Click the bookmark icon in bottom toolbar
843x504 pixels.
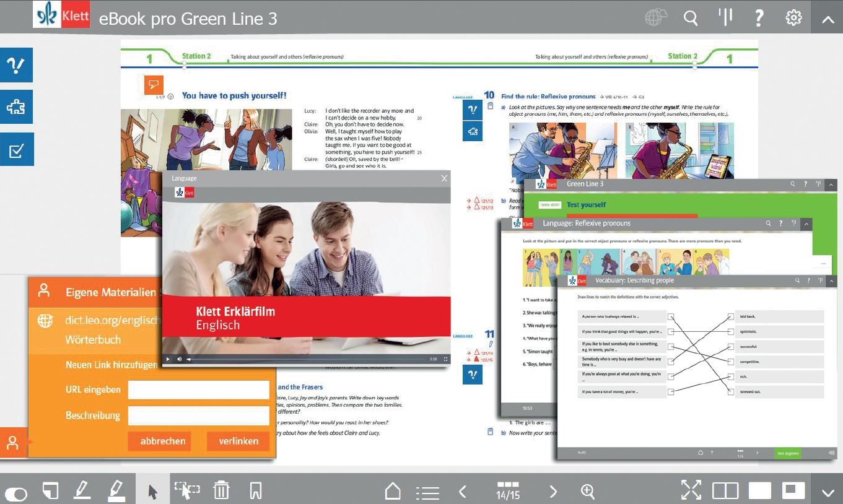[255, 491]
